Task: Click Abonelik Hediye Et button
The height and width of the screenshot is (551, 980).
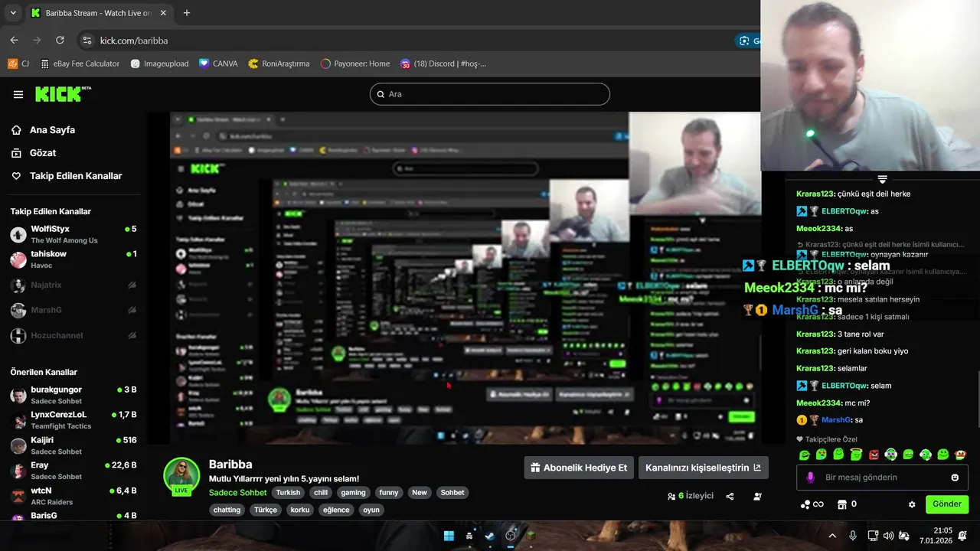Action: coord(579,468)
